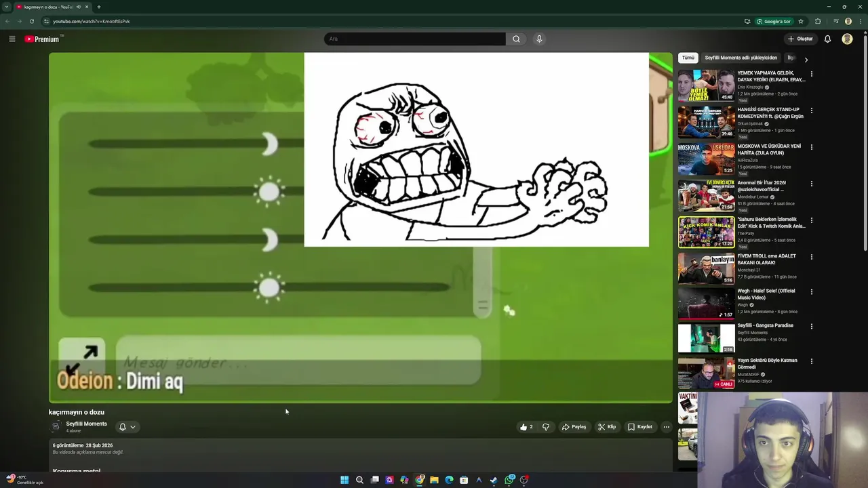This screenshot has width=868, height=488.
Task: Open Chrome profile avatar in toolbar
Action: pyautogui.click(x=848, y=21)
